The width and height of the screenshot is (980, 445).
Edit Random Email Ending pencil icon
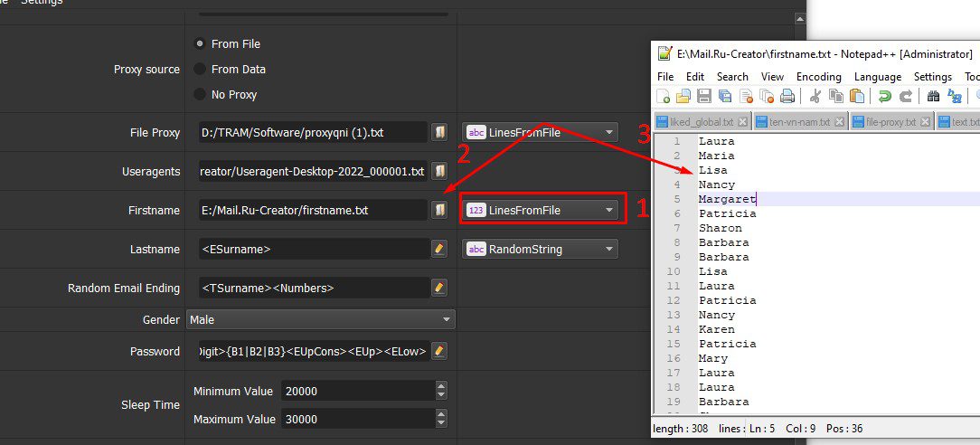coord(439,288)
